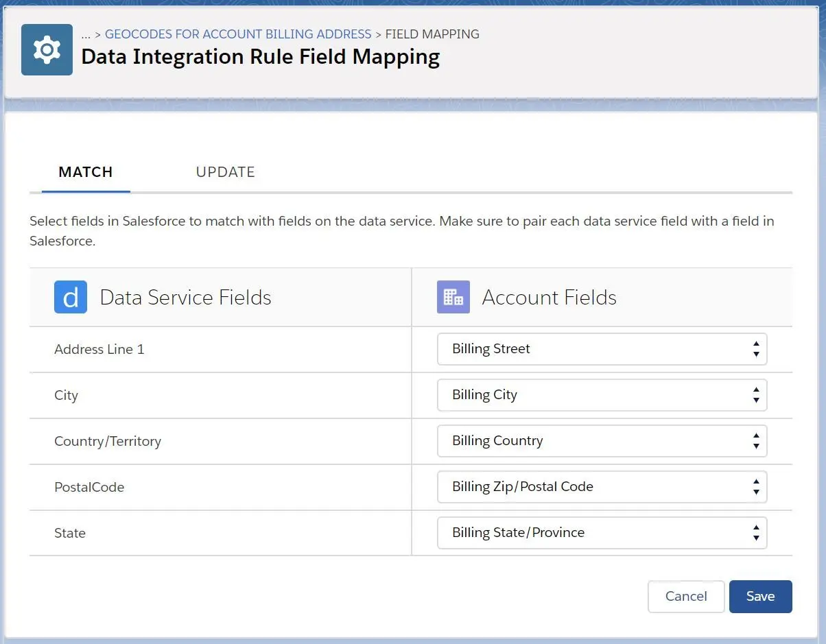The height and width of the screenshot is (644, 826).
Task: Click the 'Data Service Fields' column heading
Action: pos(186,297)
